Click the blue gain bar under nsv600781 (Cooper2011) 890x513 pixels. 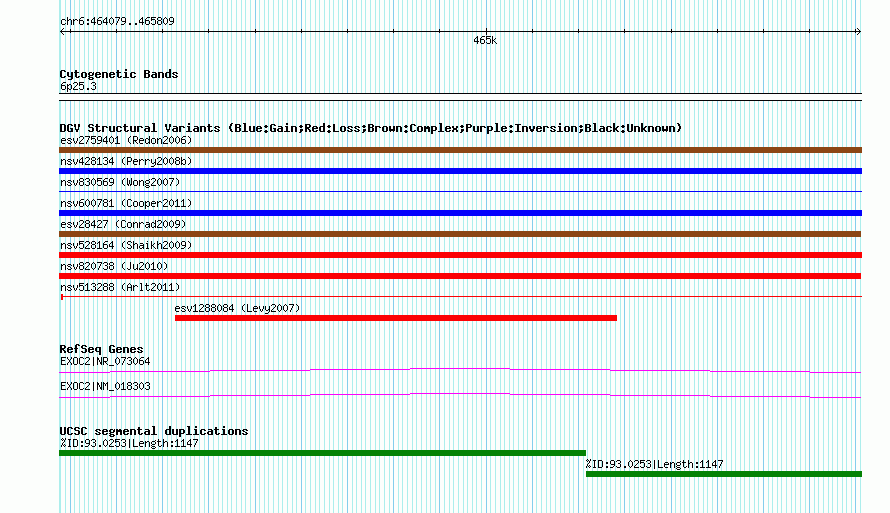[460, 213]
